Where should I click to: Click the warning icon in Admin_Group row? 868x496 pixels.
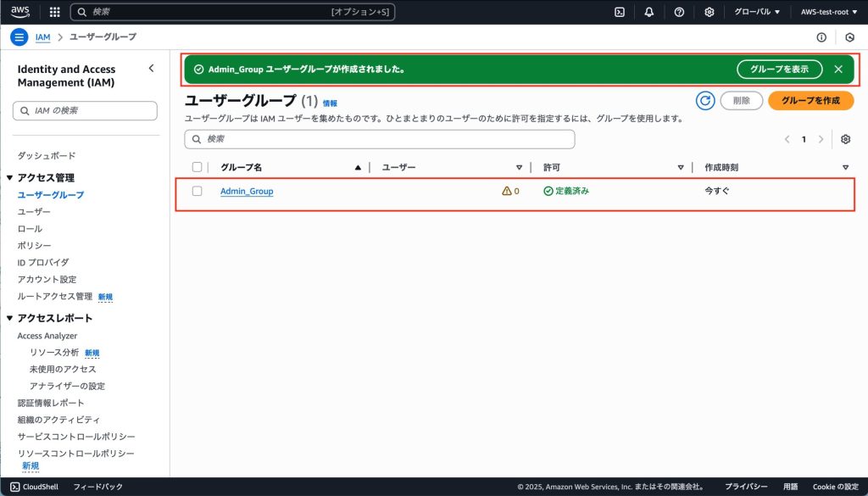click(x=507, y=191)
